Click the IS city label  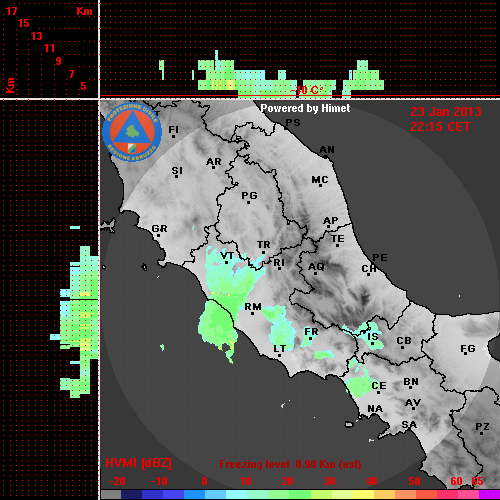(373, 337)
